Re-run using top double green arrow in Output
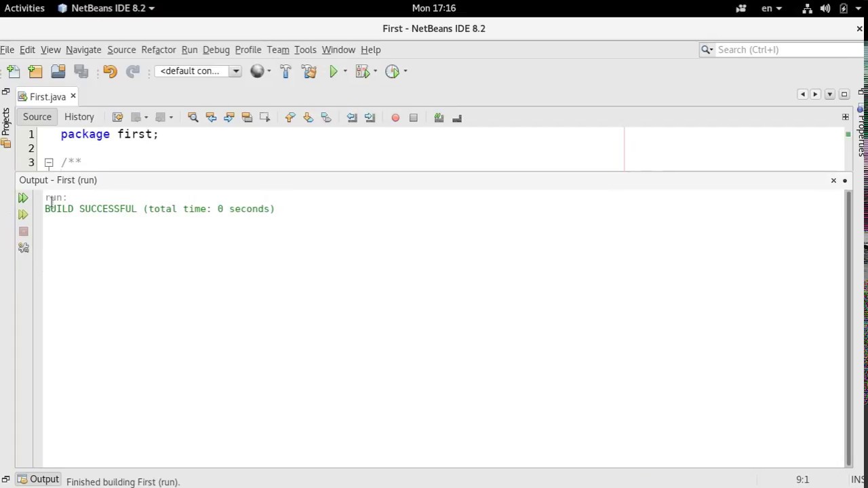 pyautogui.click(x=23, y=198)
